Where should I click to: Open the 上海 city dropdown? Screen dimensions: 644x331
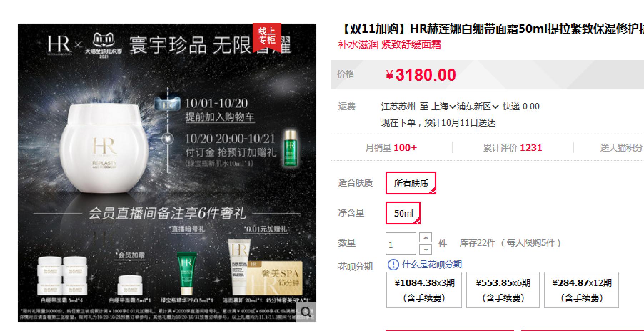point(444,107)
